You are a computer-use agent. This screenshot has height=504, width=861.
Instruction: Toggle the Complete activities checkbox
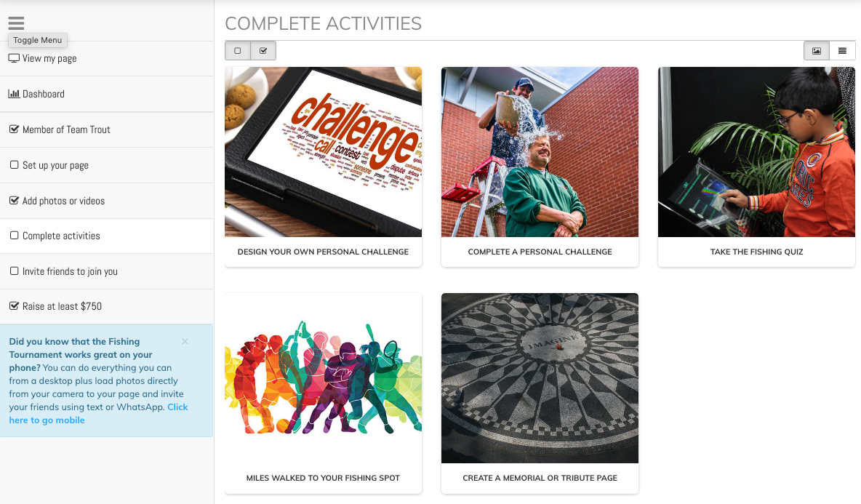click(x=15, y=235)
